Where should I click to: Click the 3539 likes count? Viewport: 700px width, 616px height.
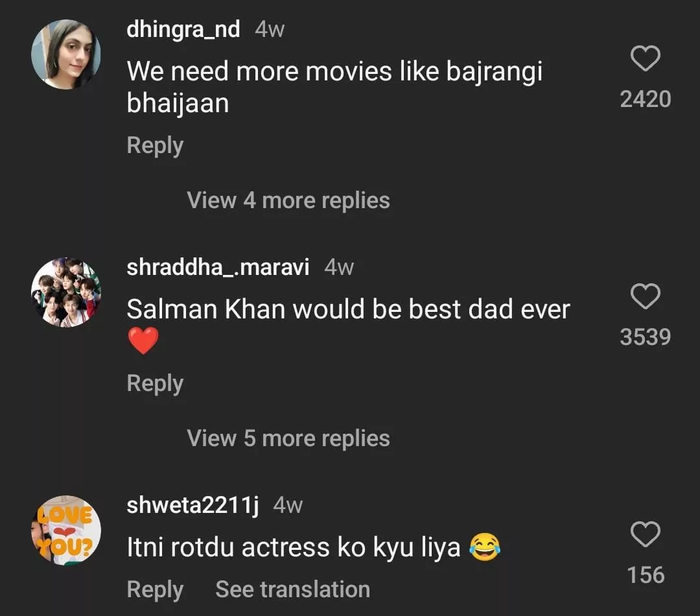(645, 337)
